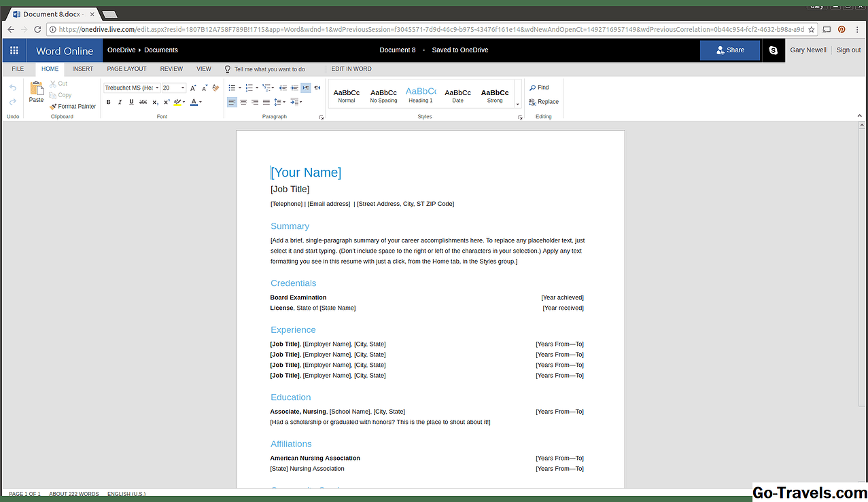
Task: Increase indent of paragraph
Action: point(294,88)
